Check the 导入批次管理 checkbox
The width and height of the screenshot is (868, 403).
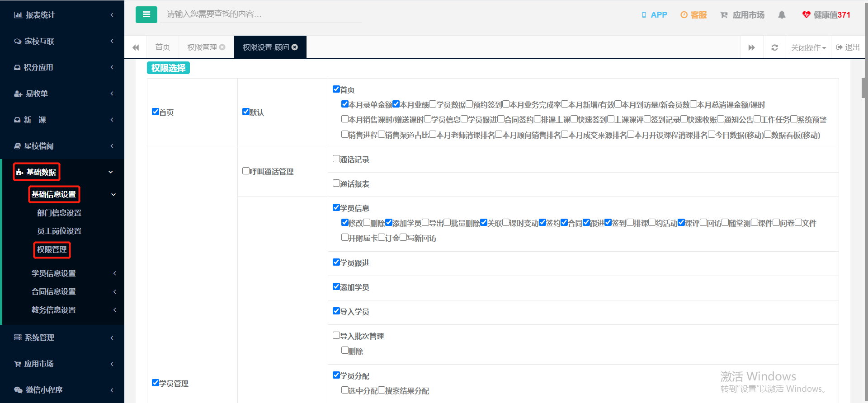[336, 335]
